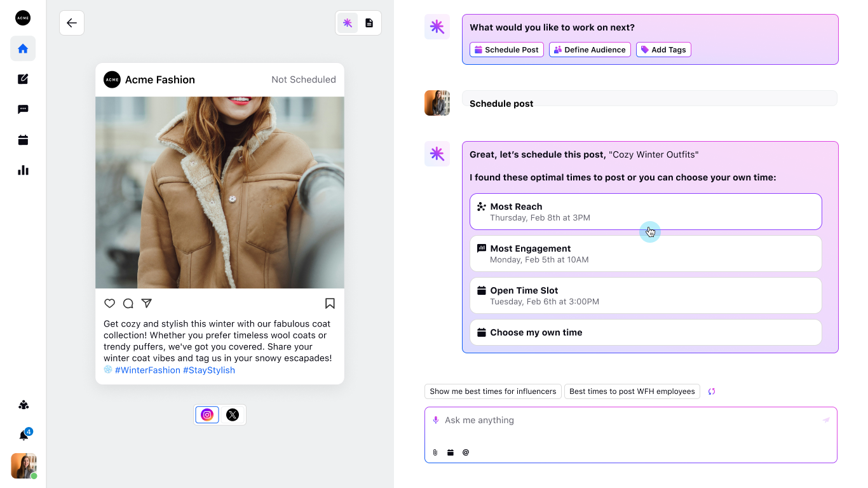Click Choose my own time
This screenshot has height=488, width=868.
coord(645,332)
